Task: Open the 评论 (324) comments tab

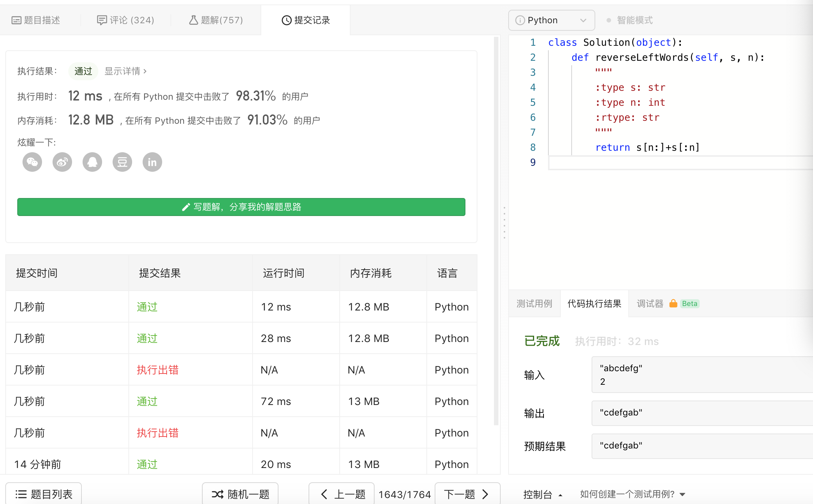Action: click(x=126, y=20)
